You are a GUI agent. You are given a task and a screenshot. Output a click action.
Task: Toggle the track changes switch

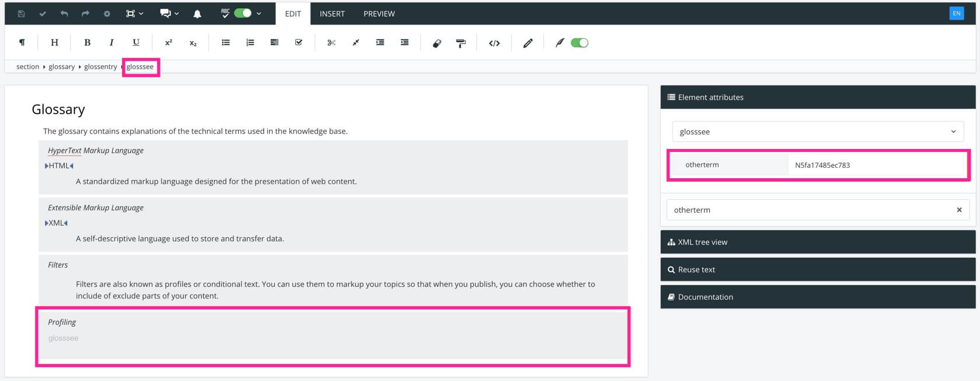(x=580, y=42)
